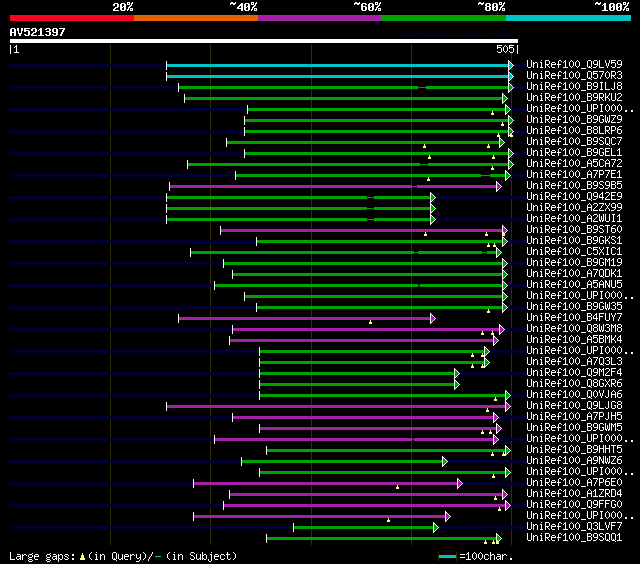Open the UniRef100_B9GM19 label

click(574, 263)
